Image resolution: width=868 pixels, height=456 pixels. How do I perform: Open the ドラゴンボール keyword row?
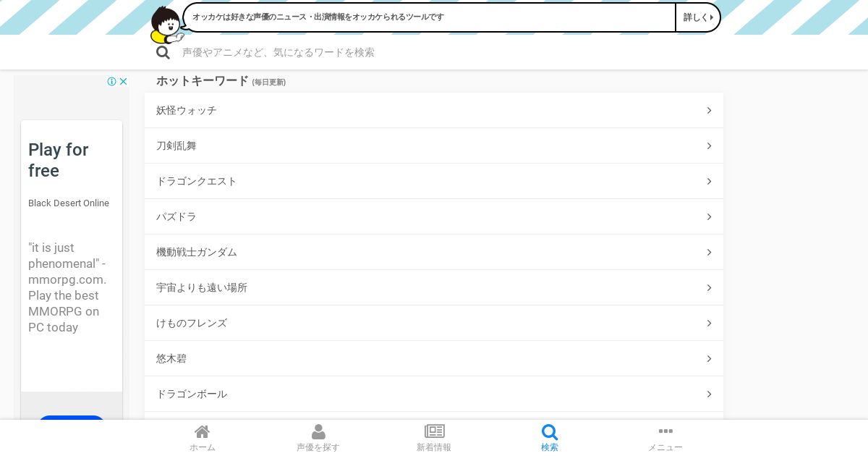(434, 394)
